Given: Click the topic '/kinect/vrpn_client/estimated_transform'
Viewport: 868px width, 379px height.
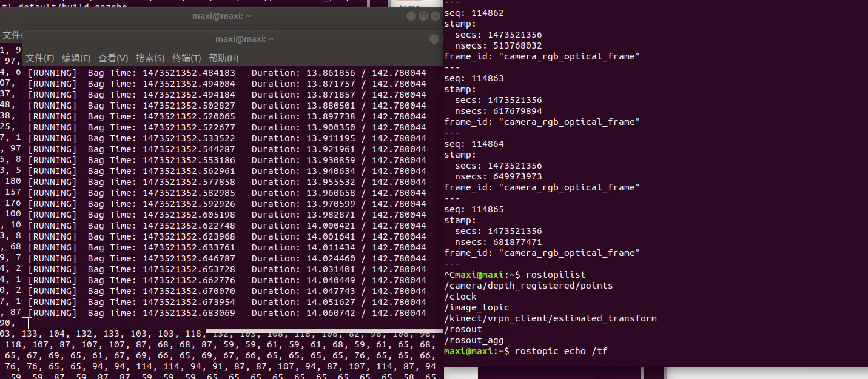Looking at the screenshot, I should click(550, 318).
